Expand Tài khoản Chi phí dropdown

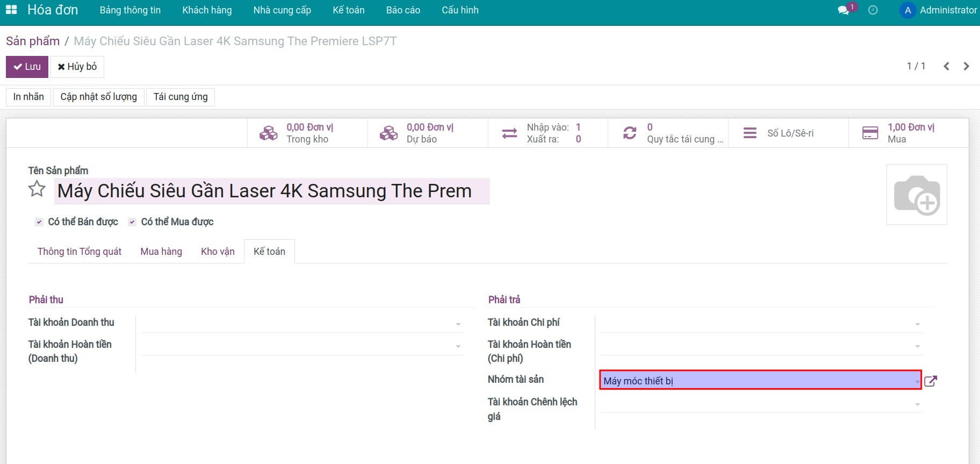click(x=917, y=324)
